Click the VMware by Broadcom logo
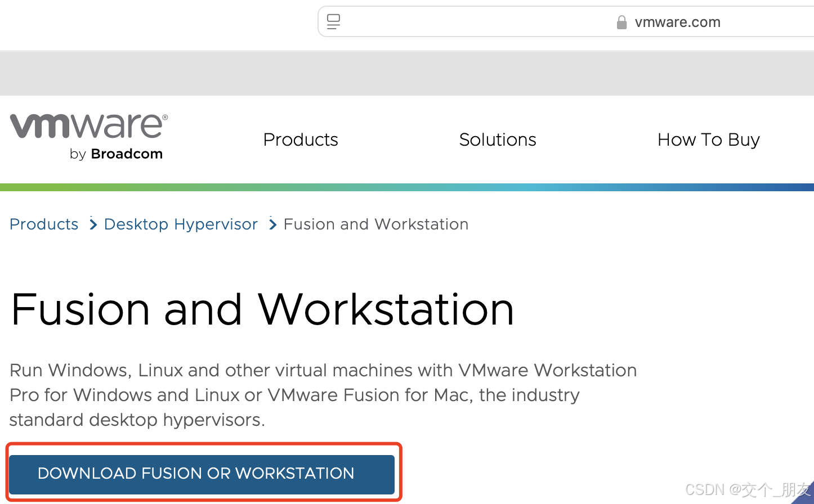This screenshot has width=814, height=504. [88, 137]
